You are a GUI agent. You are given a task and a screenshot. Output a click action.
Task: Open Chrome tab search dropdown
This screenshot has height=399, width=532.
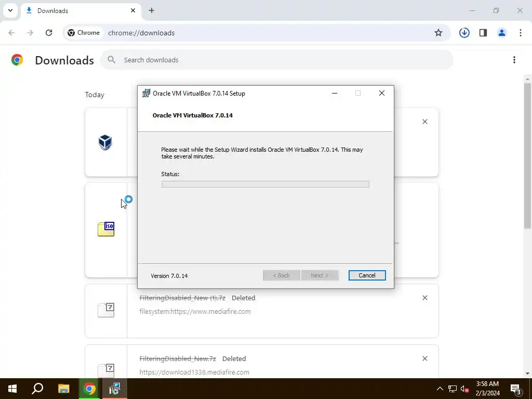(x=10, y=10)
